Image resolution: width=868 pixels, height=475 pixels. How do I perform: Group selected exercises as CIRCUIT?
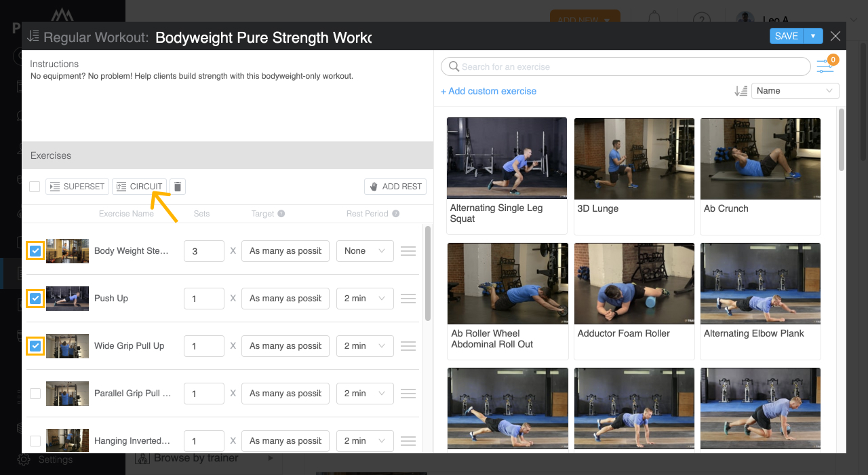[x=139, y=187]
